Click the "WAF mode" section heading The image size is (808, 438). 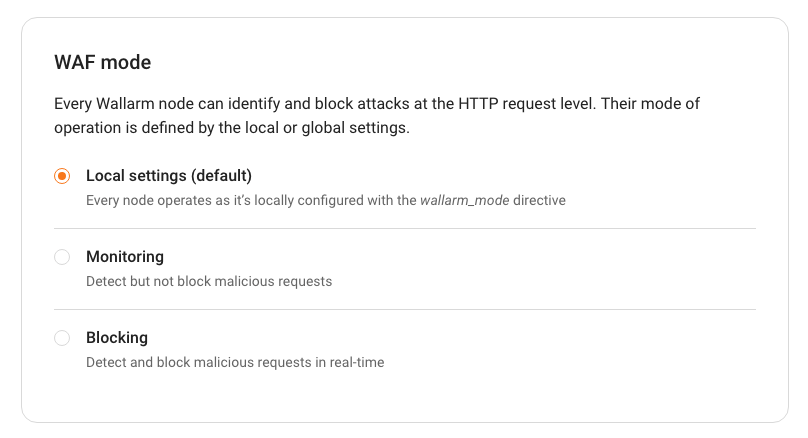pos(103,63)
